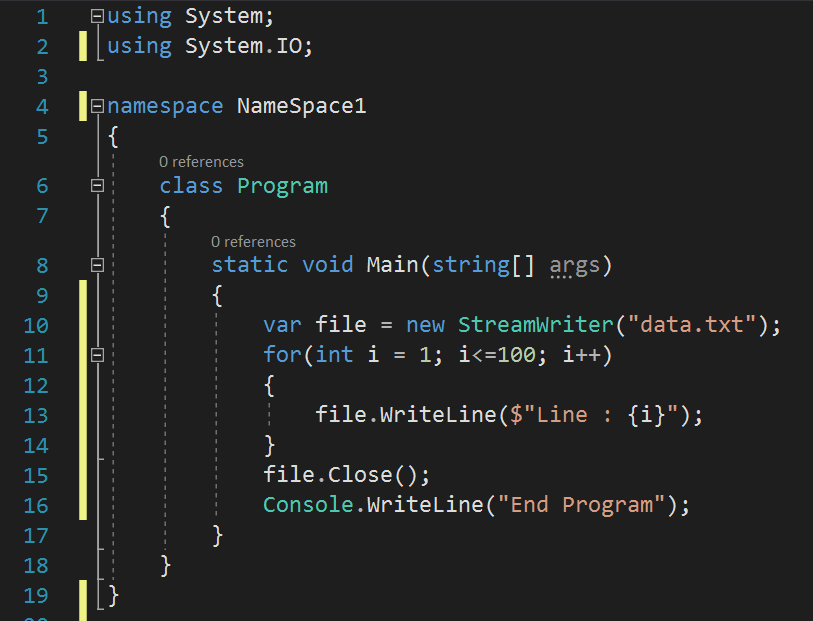Click the StreamWriter type name
813x621 pixels.
536,325
